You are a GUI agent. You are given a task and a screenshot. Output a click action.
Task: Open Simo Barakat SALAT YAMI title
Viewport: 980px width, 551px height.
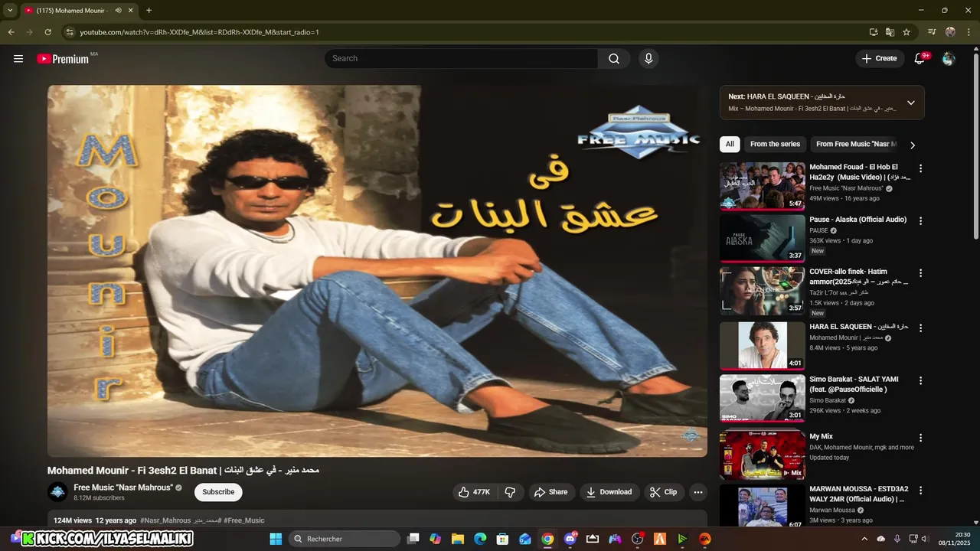pyautogui.click(x=854, y=384)
